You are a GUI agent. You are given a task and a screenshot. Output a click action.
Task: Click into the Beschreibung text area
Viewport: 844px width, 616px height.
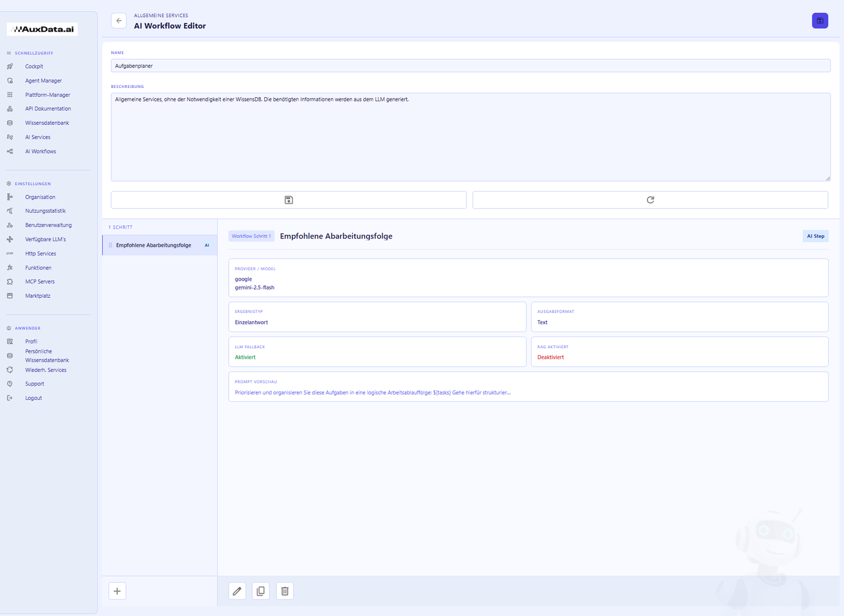pos(471,137)
